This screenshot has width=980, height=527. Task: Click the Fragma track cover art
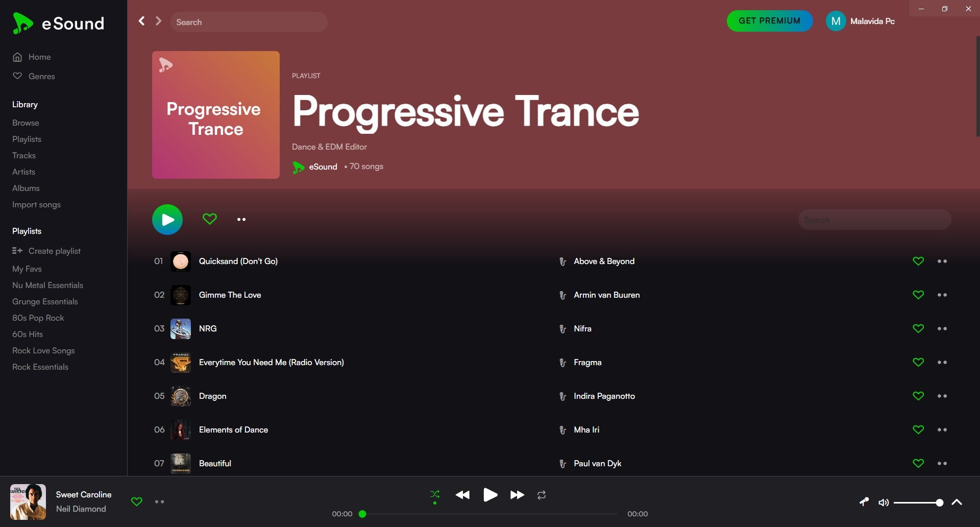(x=181, y=363)
